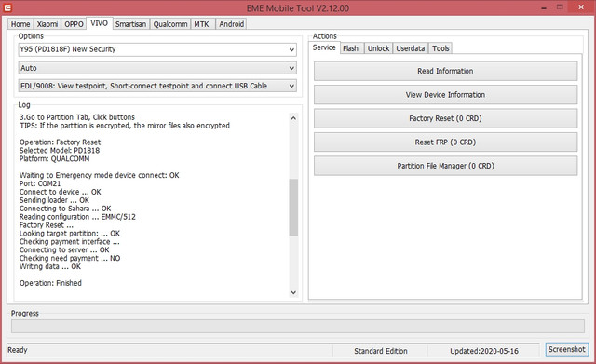Click View Device Information button

tap(445, 95)
